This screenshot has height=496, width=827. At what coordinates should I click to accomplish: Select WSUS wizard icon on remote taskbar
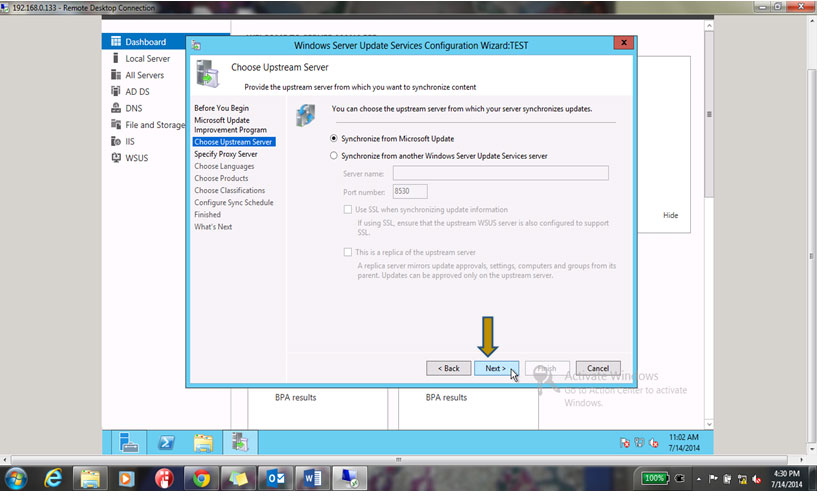240,442
